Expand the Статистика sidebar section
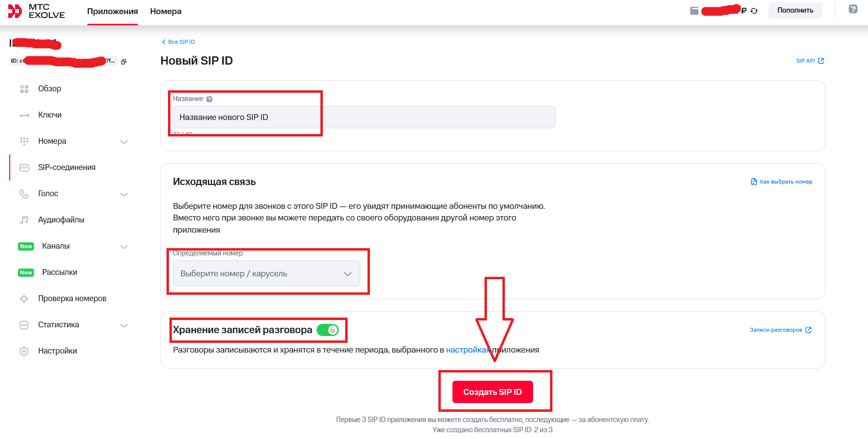The height and width of the screenshot is (439, 868). pos(124,325)
